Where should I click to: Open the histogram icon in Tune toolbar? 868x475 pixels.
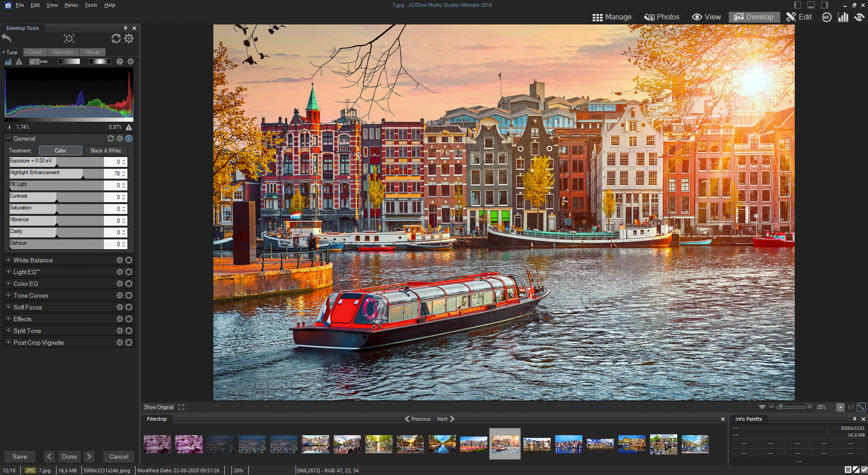(8, 62)
